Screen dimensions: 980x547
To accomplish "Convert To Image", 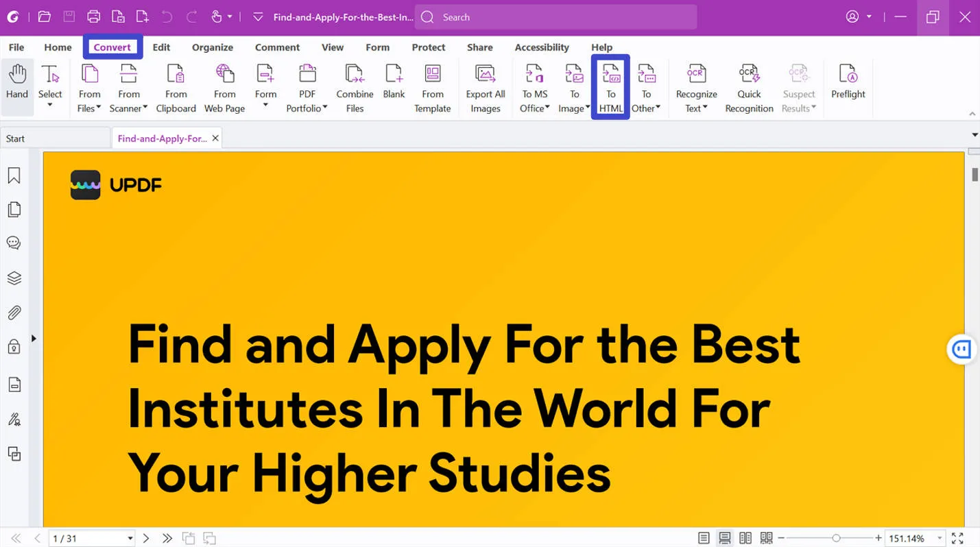I will [x=574, y=87].
